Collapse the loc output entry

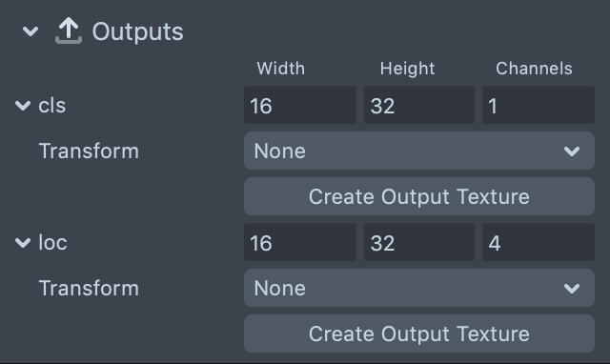[23, 243]
